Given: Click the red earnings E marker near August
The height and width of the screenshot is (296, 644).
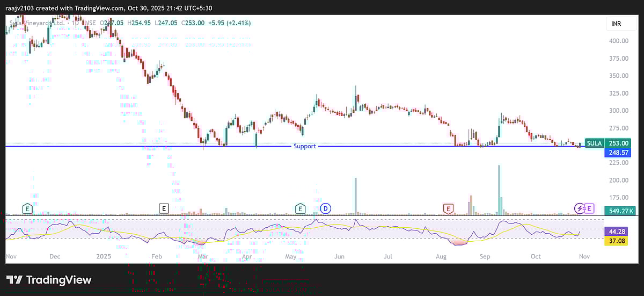Looking at the screenshot, I should (x=447, y=208).
